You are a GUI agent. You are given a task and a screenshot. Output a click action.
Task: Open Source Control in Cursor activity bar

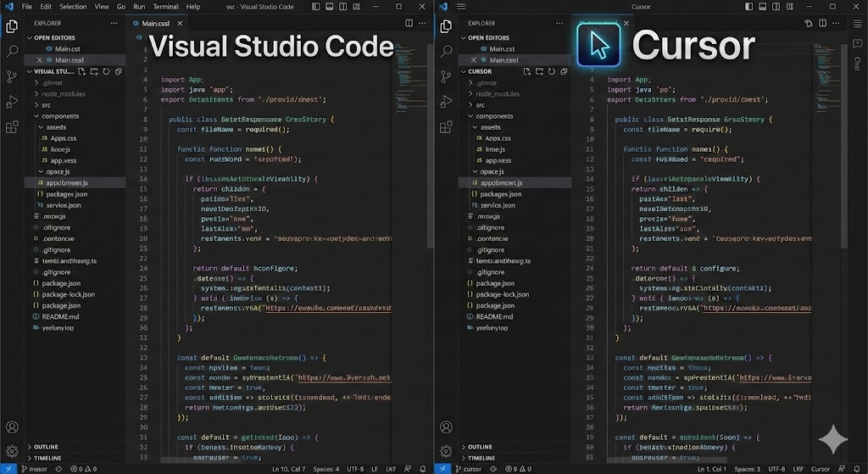tap(446, 76)
